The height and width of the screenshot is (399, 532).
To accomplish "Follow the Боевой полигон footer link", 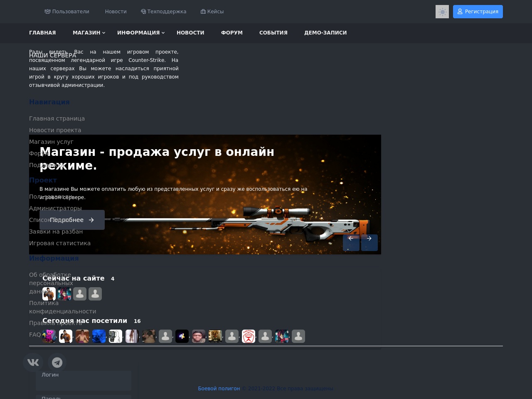I will (219, 389).
